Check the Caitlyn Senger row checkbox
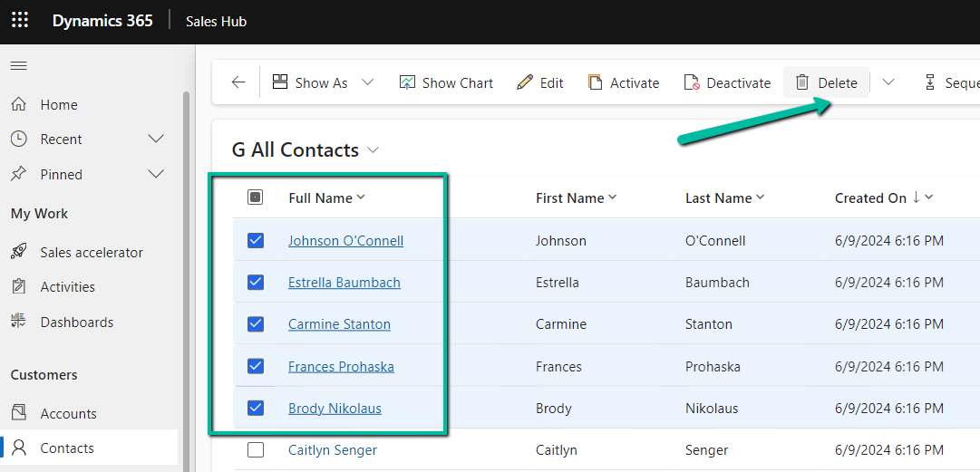Screen dimensions: 980x472 pyautogui.click(x=256, y=449)
